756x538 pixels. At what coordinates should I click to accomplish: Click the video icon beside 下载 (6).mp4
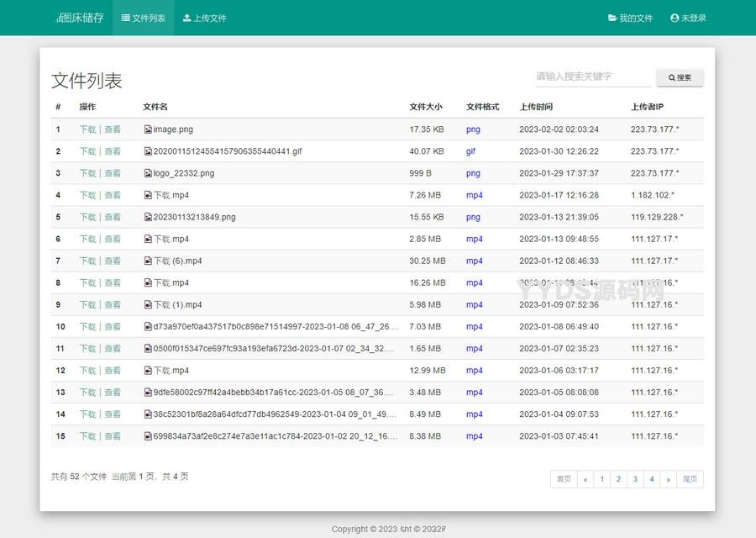tap(148, 261)
